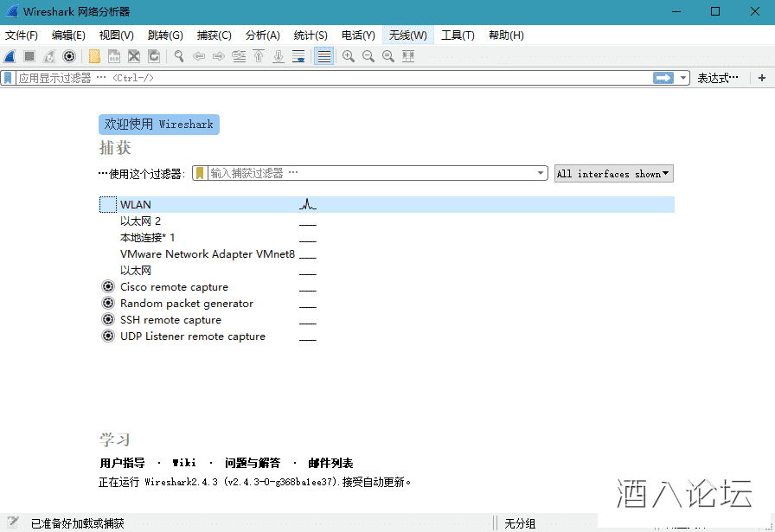Click the zoom in icon in toolbar
This screenshot has height=532, width=775.
[348, 56]
